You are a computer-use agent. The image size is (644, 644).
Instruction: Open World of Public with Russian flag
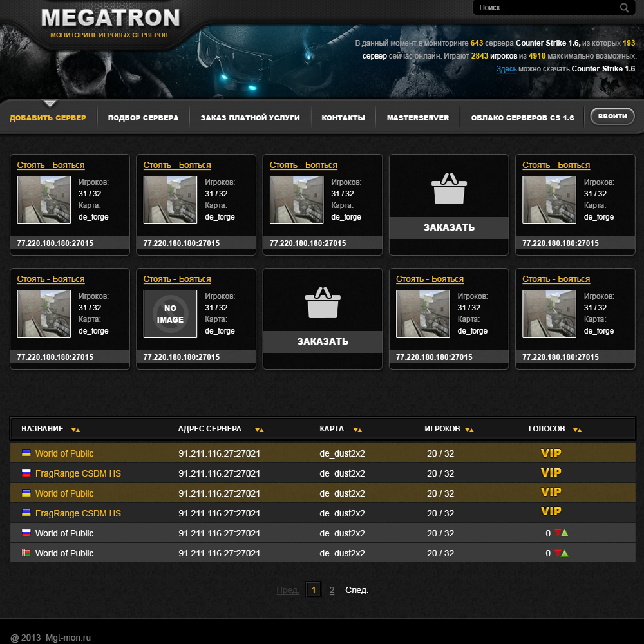pyautogui.click(x=64, y=533)
